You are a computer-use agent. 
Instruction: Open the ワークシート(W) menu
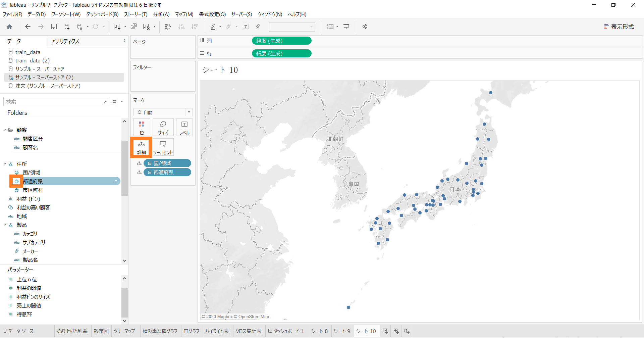point(66,14)
